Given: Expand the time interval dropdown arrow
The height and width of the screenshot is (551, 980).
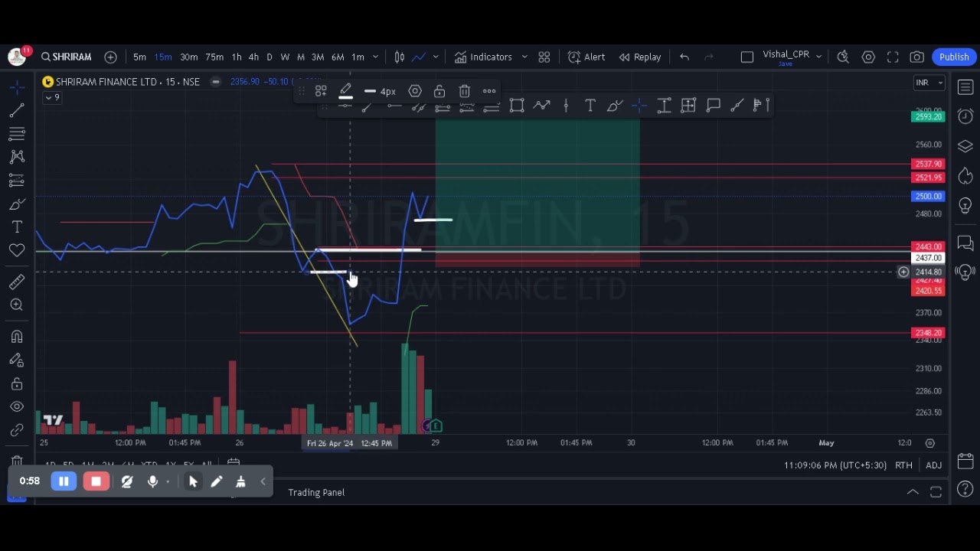Looking at the screenshot, I should click(x=375, y=57).
